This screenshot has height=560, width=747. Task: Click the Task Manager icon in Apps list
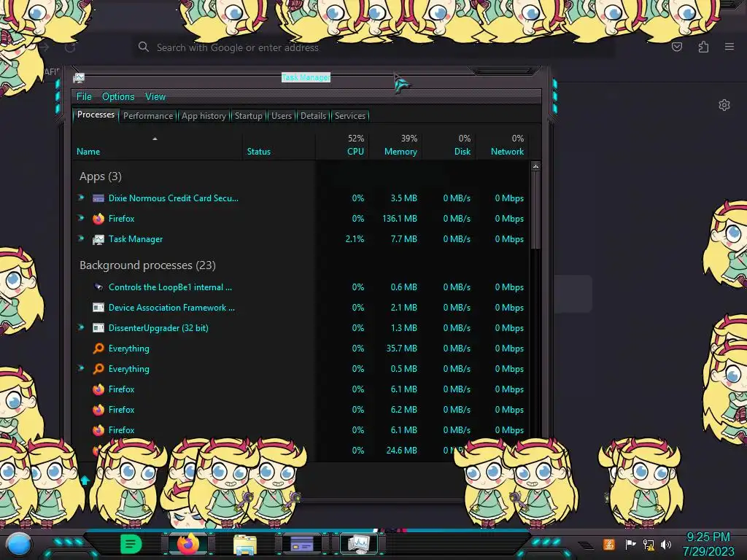(98, 239)
